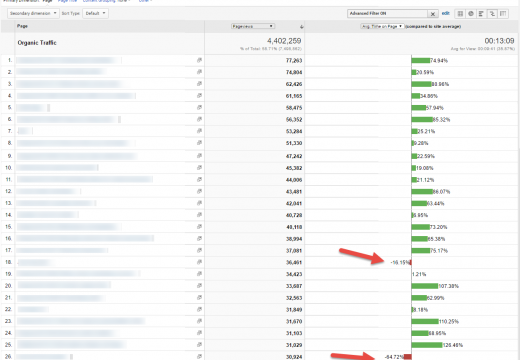Switch to the Performance bar view
520x360 pixels.
(x=481, y=14)
